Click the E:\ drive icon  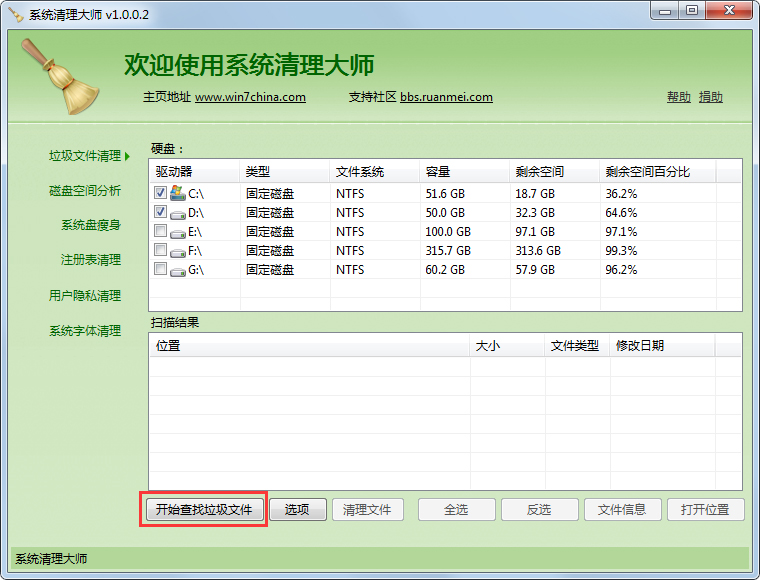click(178, 233)
